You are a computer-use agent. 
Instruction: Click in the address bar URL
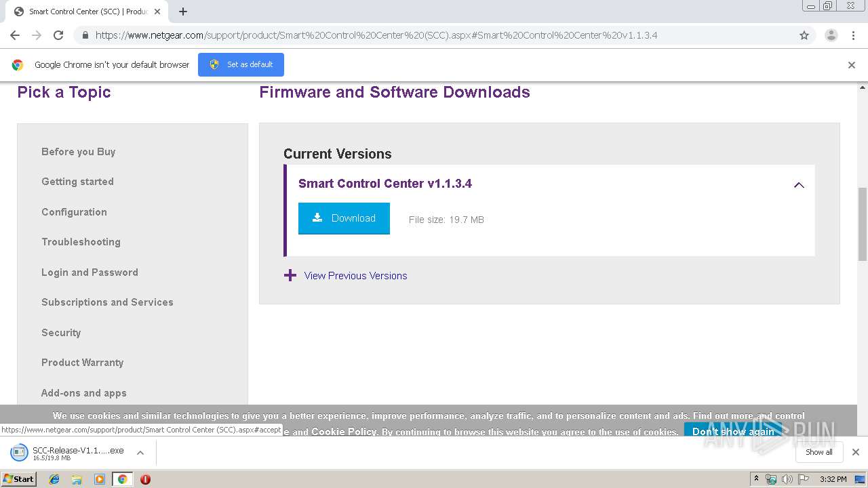pos(376,35)
